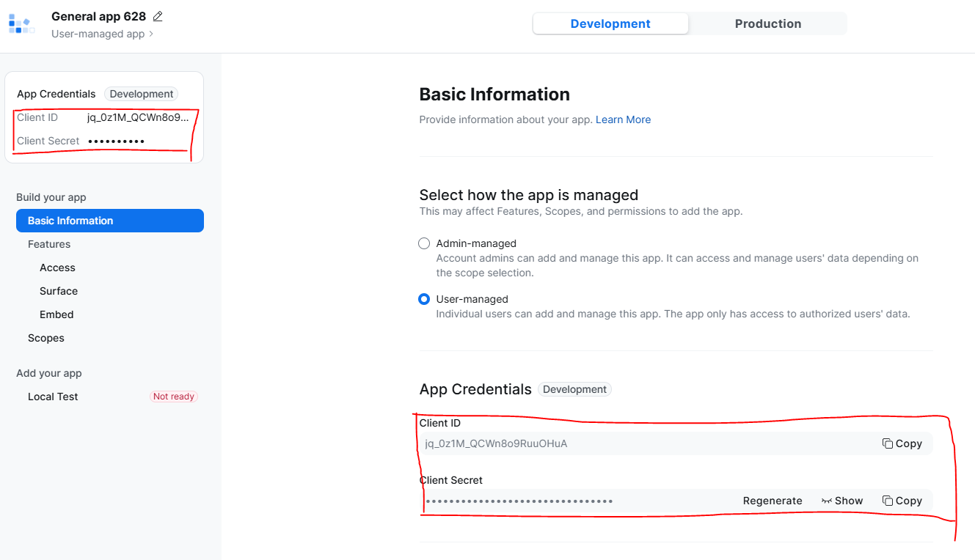Click the General app 628 title

(98, 16)
